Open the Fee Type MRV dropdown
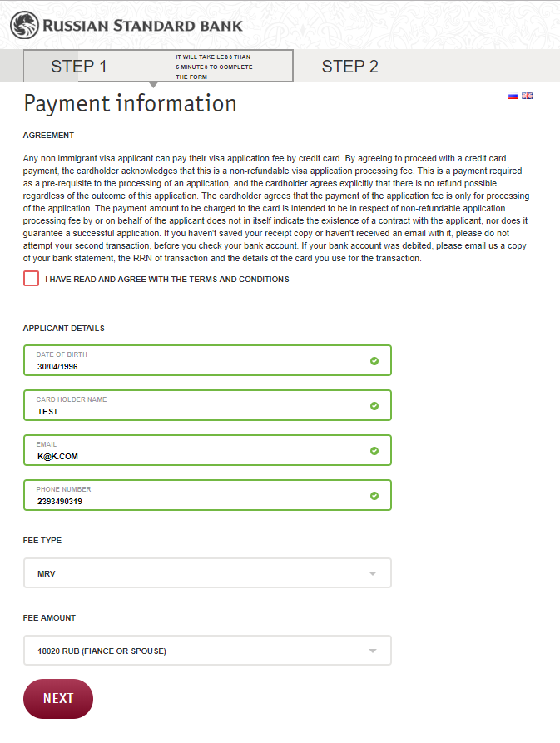This screenshot has height=743, width=560. click(x=207, y=573)
